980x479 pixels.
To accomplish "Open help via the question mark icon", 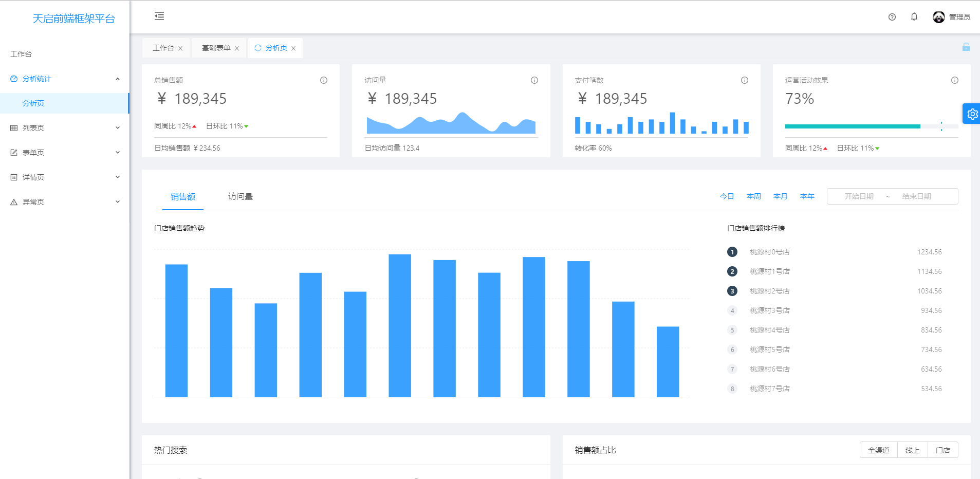I will [x=892, y=17].
